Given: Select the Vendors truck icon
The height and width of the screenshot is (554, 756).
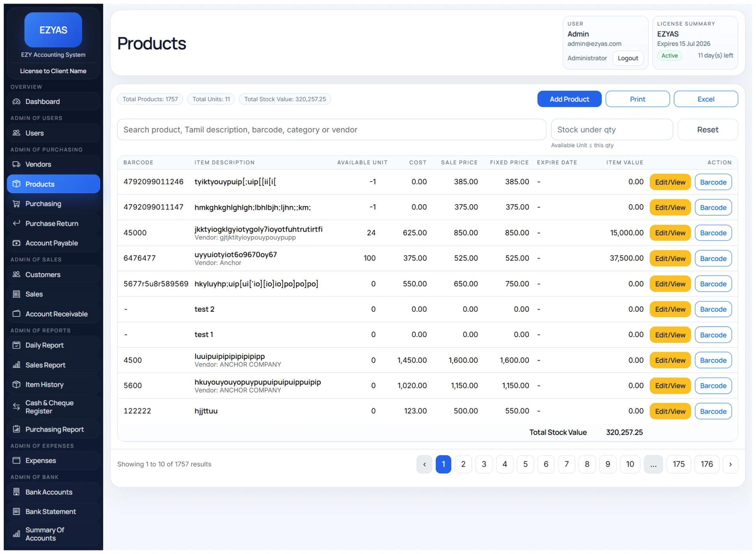Looking at the screenshot, I should click(17, 165).
